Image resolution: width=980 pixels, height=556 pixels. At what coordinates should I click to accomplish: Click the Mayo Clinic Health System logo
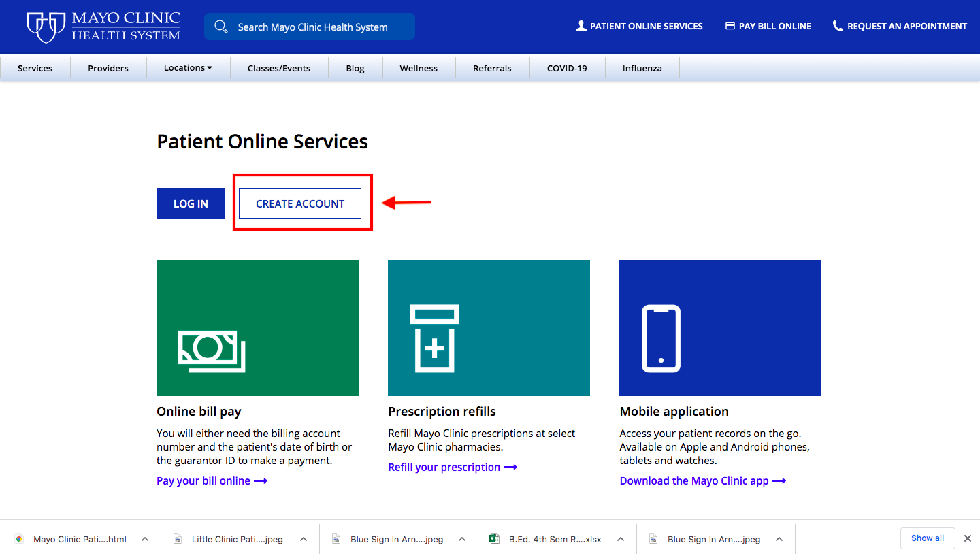point(103,27)
